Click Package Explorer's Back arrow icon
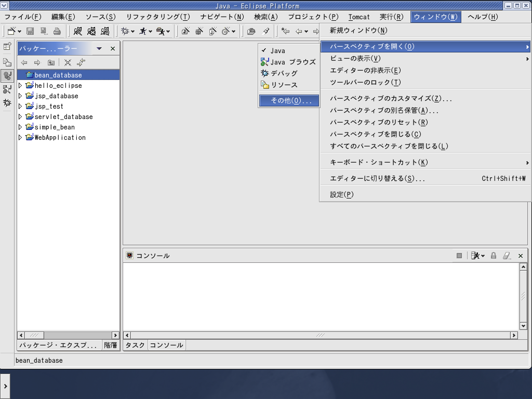 click(x=24, y=62)
